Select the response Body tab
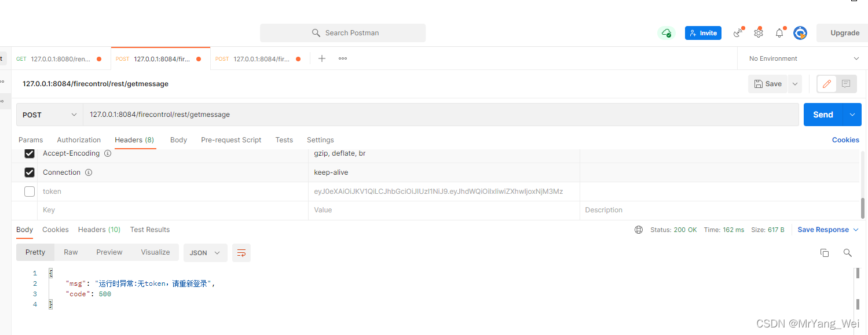The image size is (868, 335). [24, 230]
